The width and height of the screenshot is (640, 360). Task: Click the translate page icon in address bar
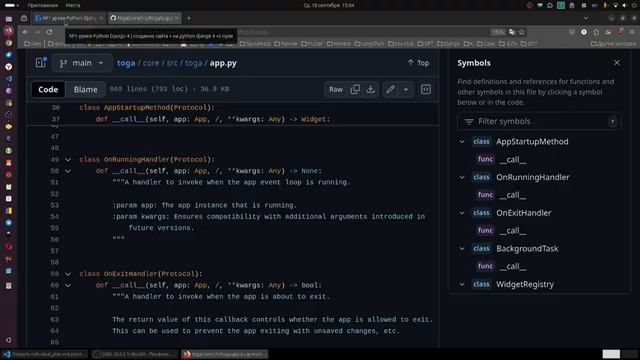click(x=512, y=32)
